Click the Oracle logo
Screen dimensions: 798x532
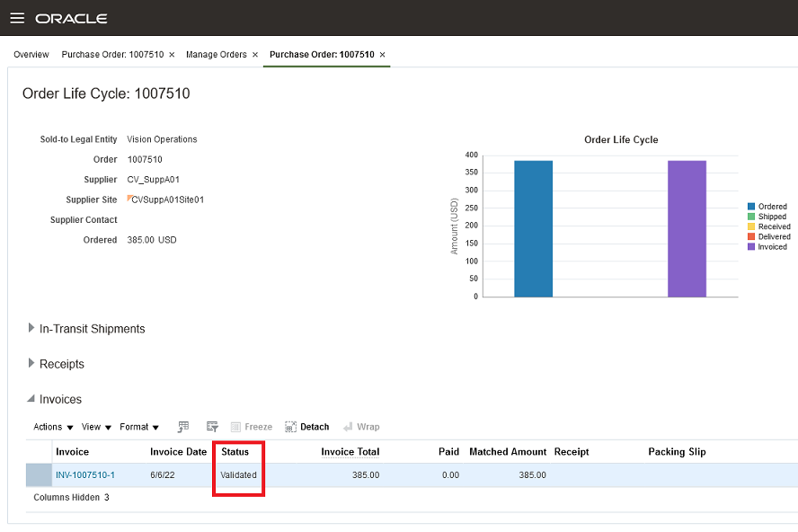point(71,19)
